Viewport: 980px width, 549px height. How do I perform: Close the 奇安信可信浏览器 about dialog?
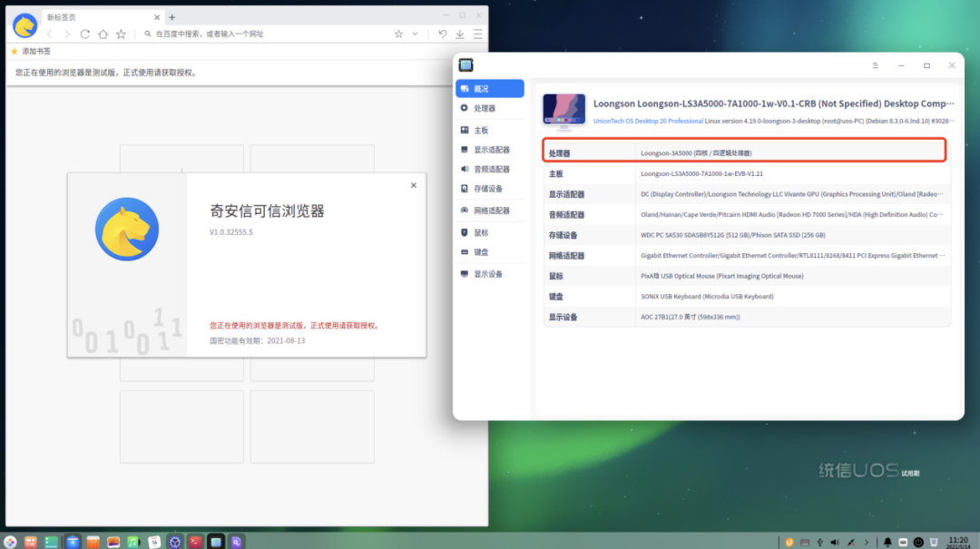[413, 185]
